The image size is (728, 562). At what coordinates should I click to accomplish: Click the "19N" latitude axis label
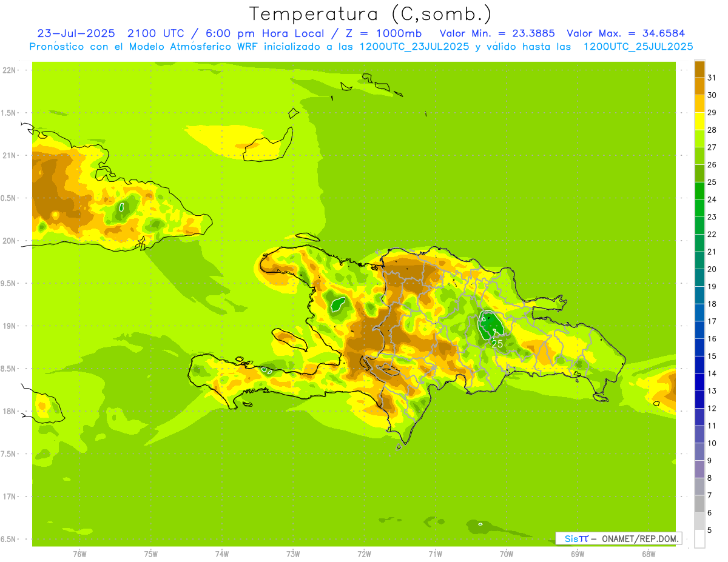pos(9,326)
